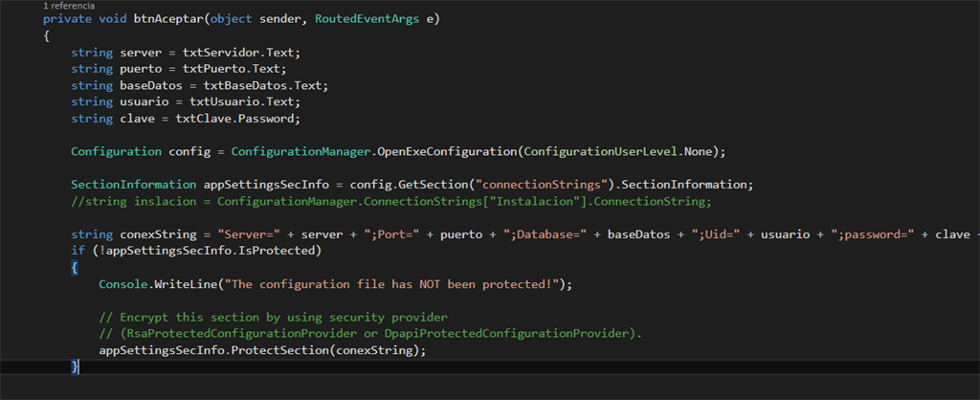
Task: Click RoutedEventArgs parameter type
Action: tap(367, 19)
